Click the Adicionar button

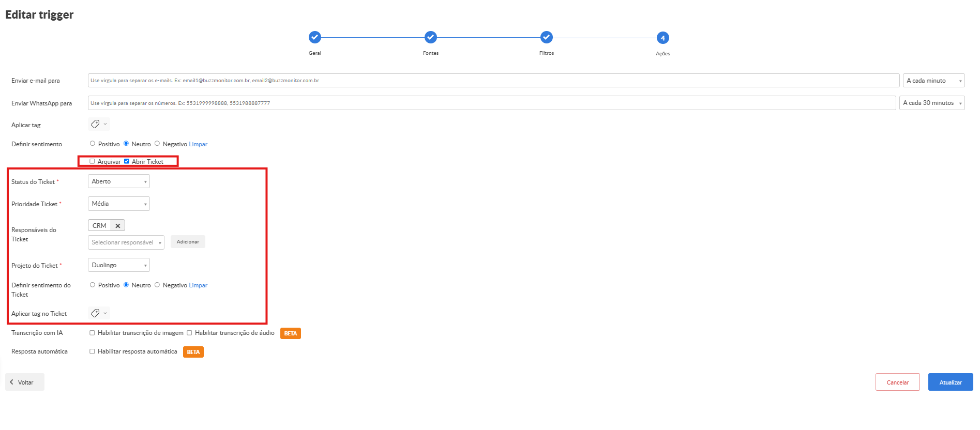click(x=188, y=242)
